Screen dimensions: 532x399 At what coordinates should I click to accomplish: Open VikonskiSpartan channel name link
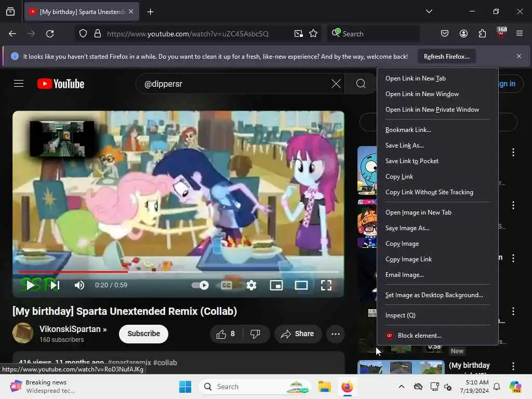point(73,329)
